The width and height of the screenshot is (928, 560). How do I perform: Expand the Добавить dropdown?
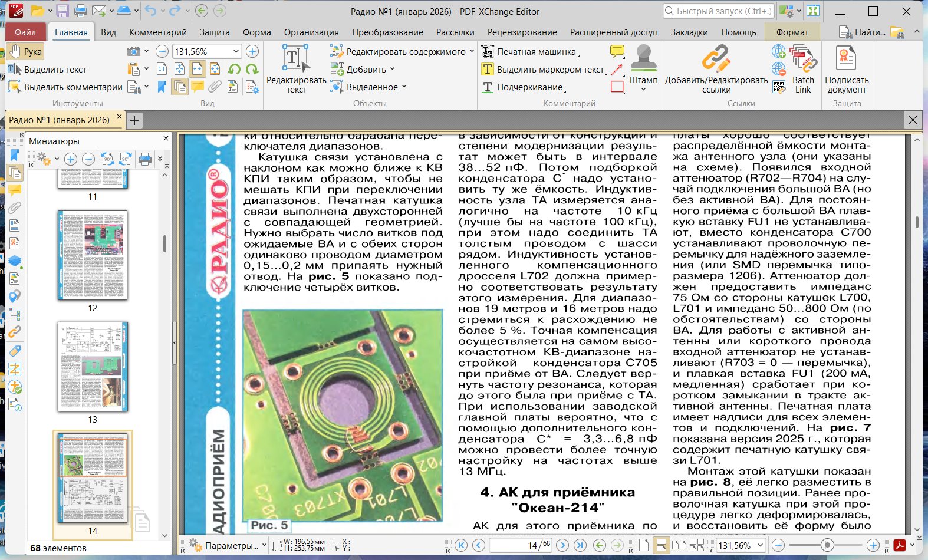pos(393,70)
